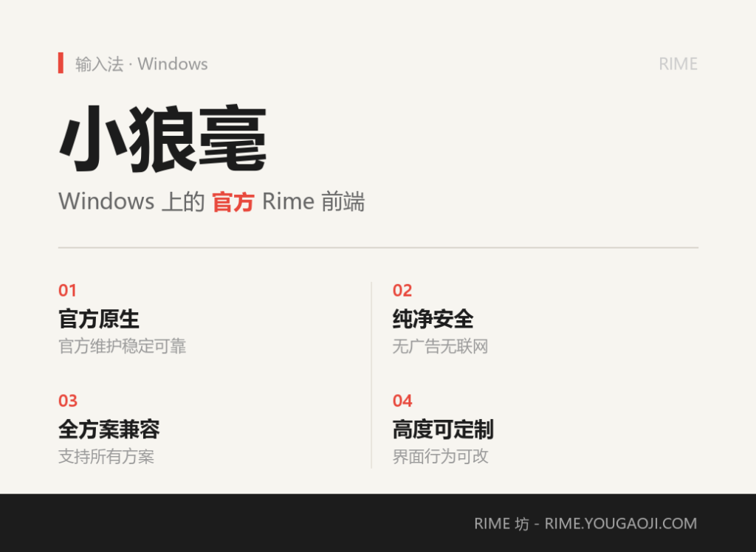Click the description '支持所有方案'

tap(106, 456)
